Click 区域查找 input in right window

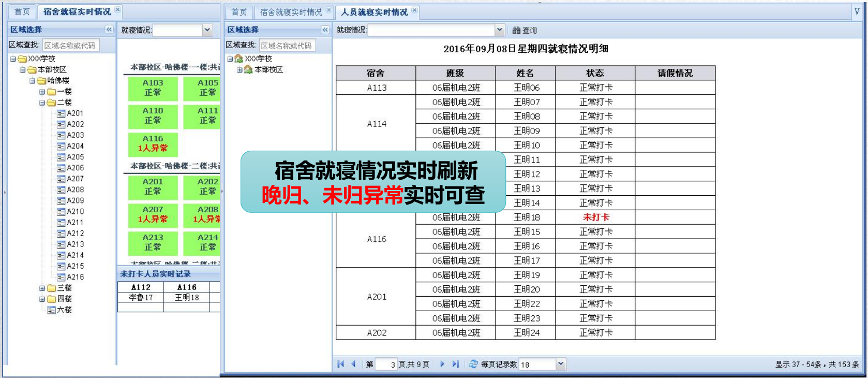(287, 46)
